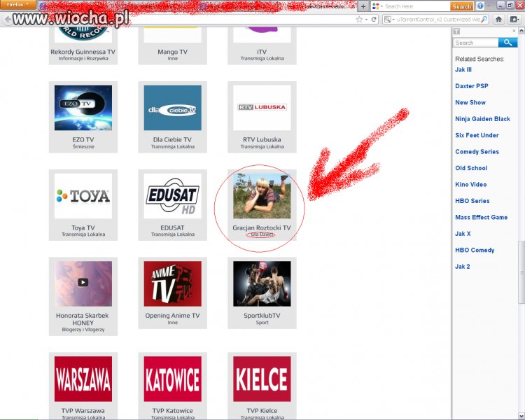Click the uTorrentControl_v2 search field
The image size is (525, 420).
(438, 20)
